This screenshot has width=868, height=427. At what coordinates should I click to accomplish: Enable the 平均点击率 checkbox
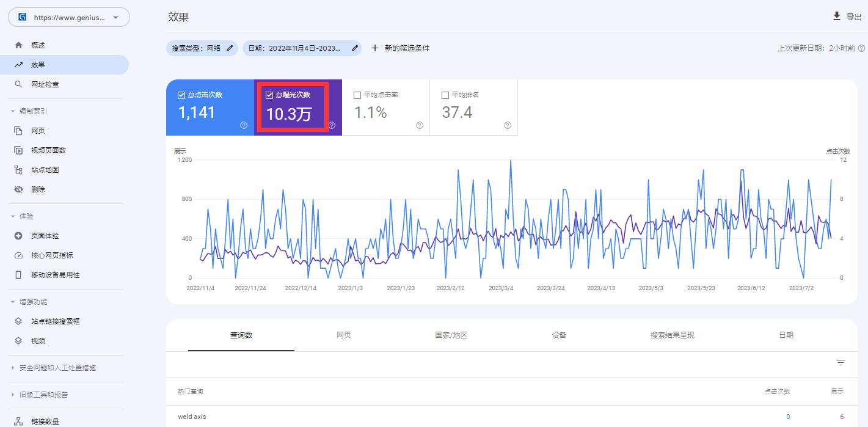[357, 95]
